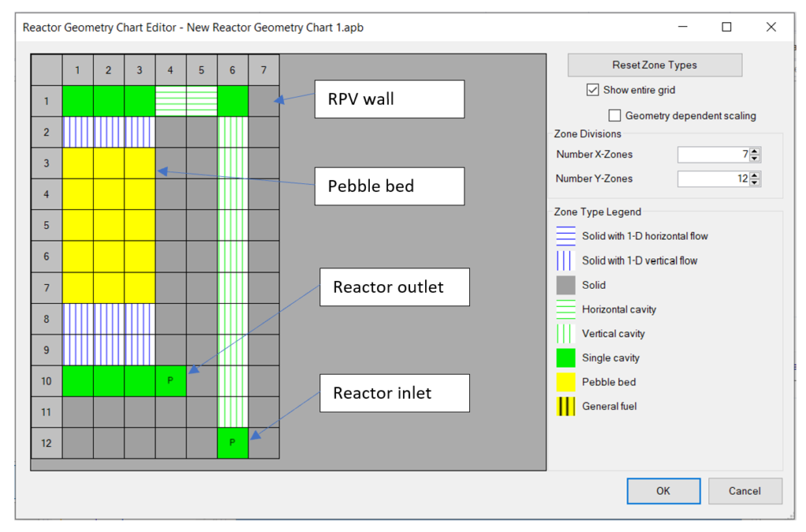Uncheck the Show entire grid checkbox
Image resolution: width=806 pixels, height=532 pixels.
click(x=593, y=90)
